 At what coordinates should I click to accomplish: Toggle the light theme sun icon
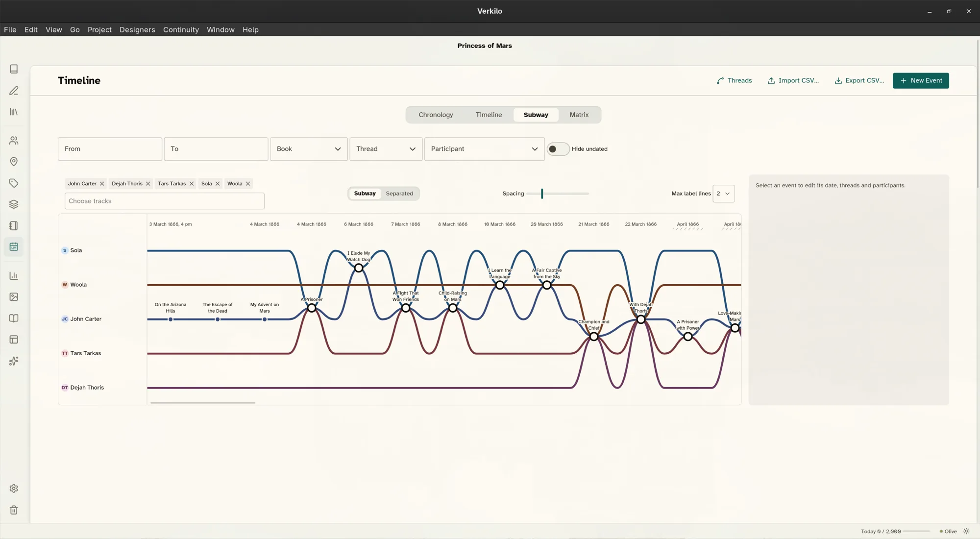(x=966, y=531)
